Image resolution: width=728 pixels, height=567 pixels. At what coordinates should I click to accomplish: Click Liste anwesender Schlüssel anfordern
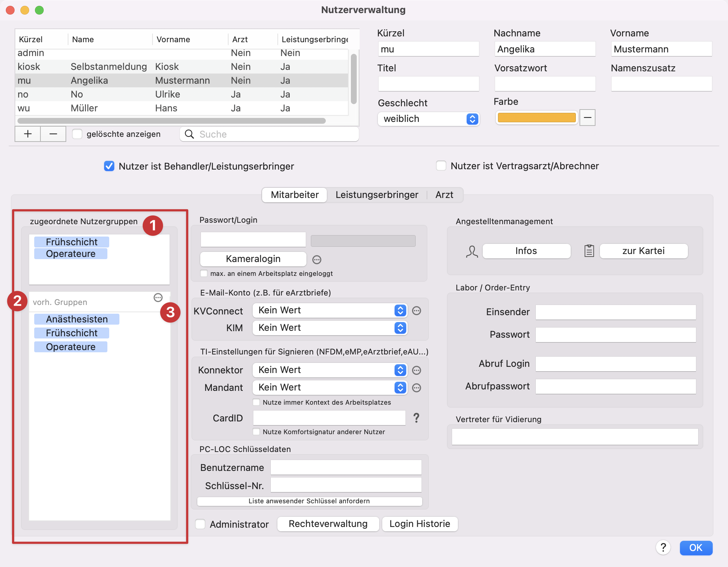309,501
